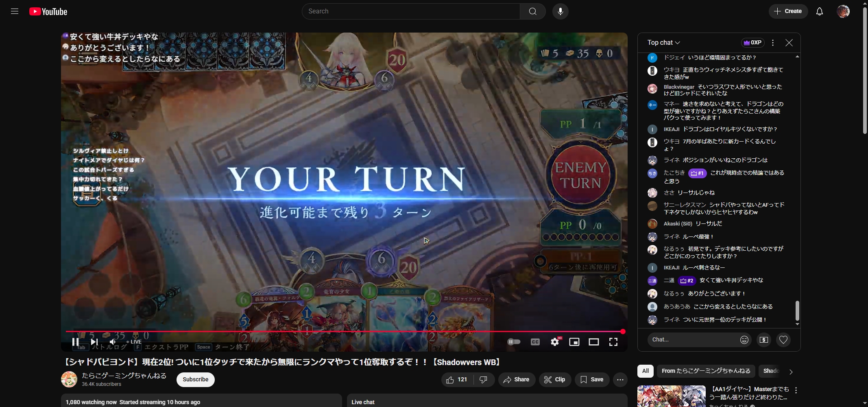Enter full screen mode

pos(613,342)
